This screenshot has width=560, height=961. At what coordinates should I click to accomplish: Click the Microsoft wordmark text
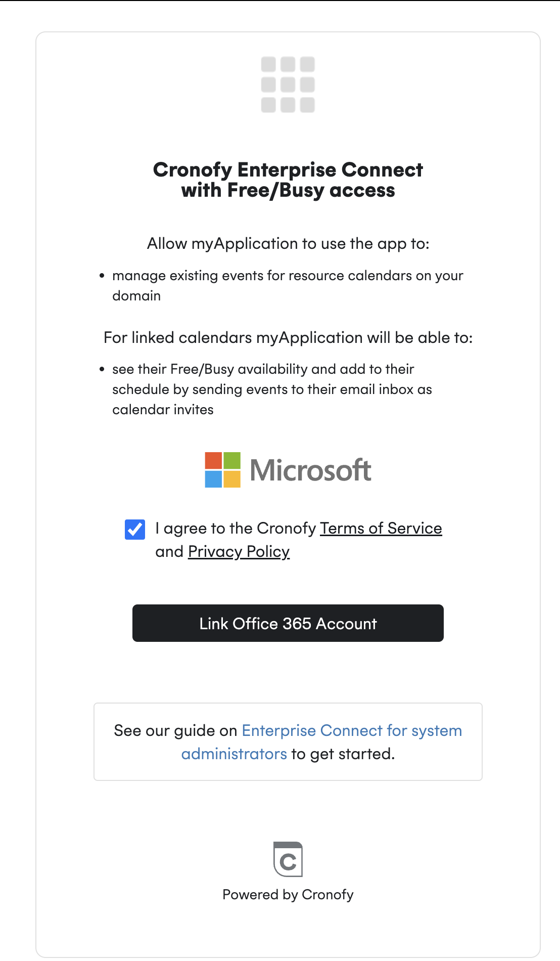tap(311, 470)
